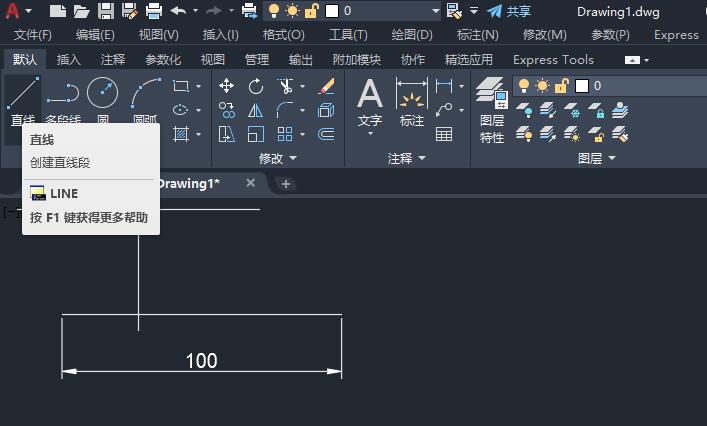Select the Hatch tool icon
Image resolution: width=707 pixels, height=426 pixels.
[181, 134]
